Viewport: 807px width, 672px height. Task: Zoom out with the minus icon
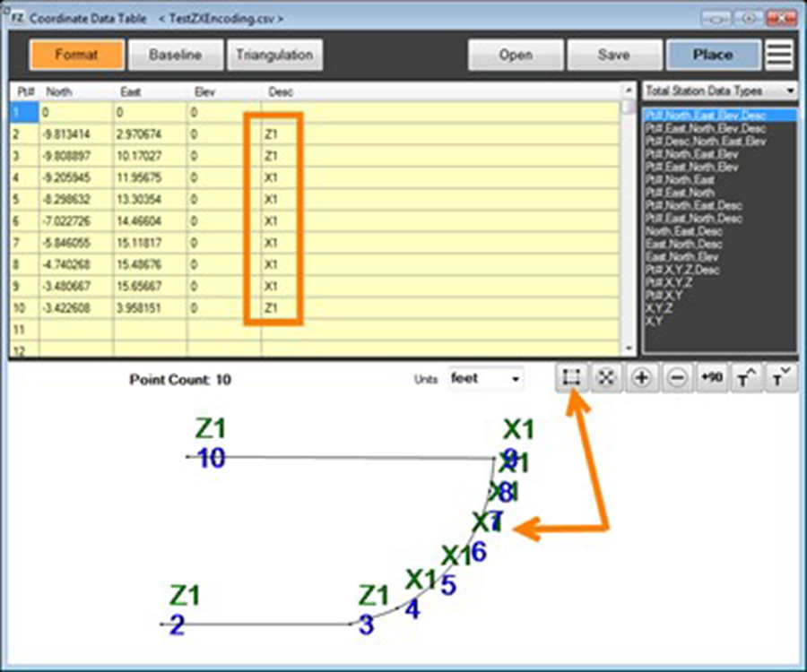[678, 378]
